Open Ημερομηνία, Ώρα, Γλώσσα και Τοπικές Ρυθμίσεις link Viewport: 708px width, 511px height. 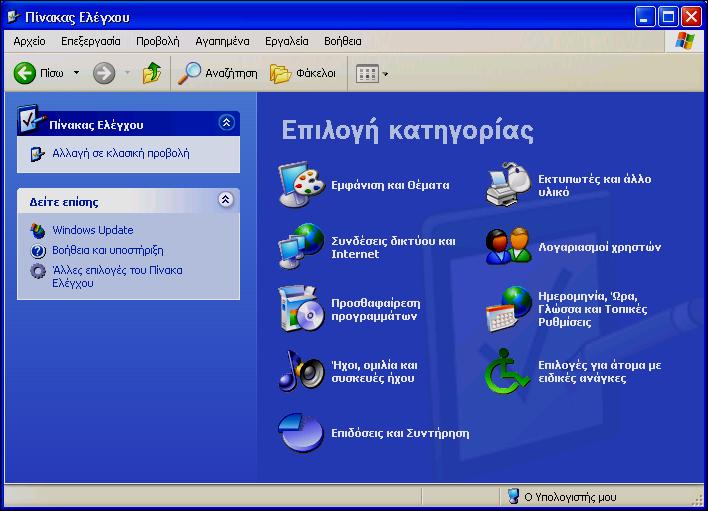[592, 309]
